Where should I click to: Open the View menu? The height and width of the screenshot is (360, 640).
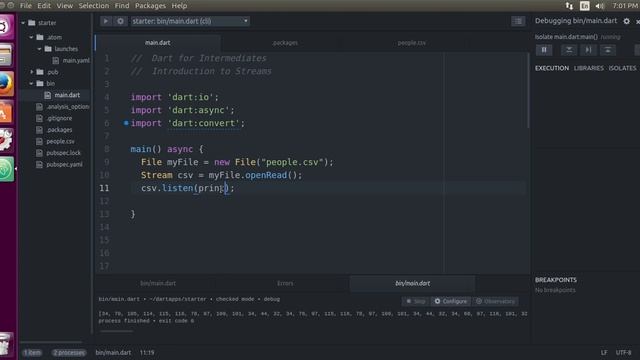click(x=64, y=6)
